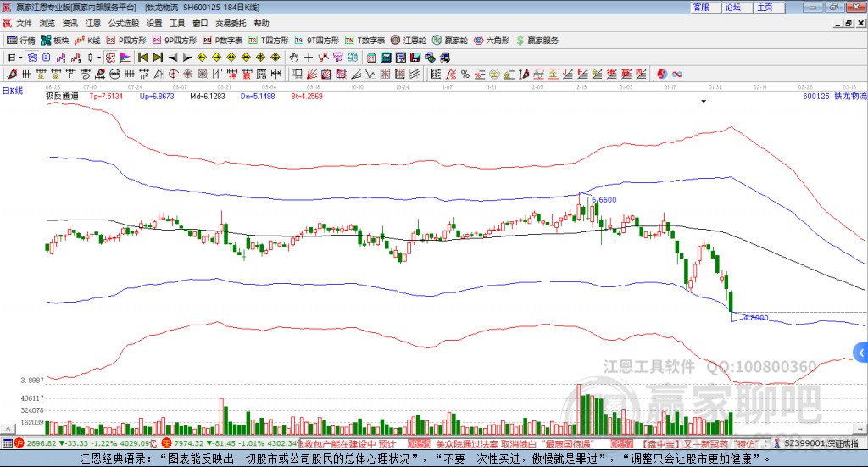Select the hand pan tool icon
The image size is (868, 467).
click(294, 58)
